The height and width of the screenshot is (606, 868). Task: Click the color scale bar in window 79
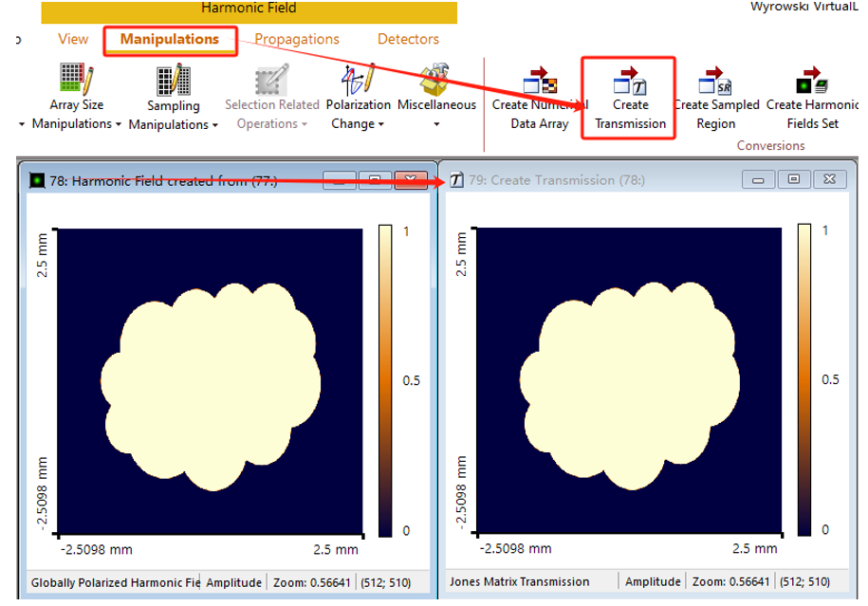pyautogui.click(x=804, y=379)
